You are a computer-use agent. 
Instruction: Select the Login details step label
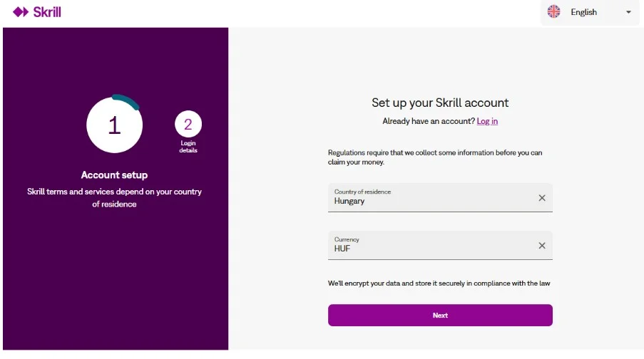click(188, 147)
